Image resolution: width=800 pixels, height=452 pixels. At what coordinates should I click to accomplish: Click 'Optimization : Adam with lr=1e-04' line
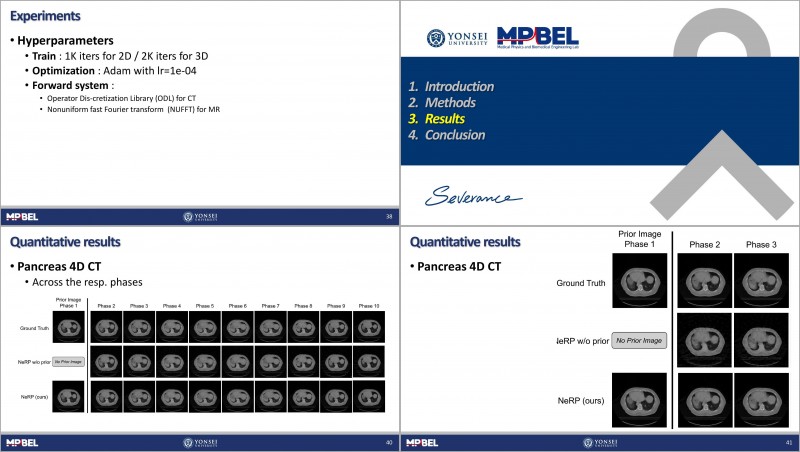point(114,71)
